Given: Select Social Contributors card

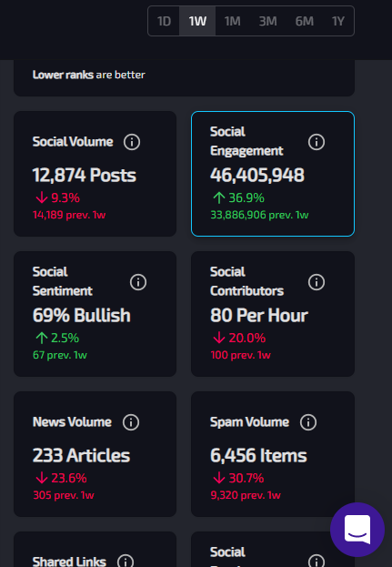Looking at the screenshot, I should (273, 314).
